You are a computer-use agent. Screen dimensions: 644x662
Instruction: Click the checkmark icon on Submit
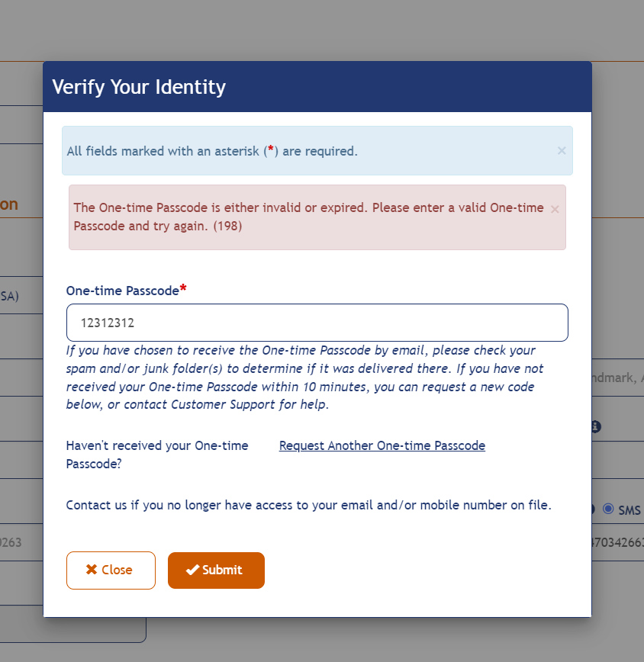192,570
